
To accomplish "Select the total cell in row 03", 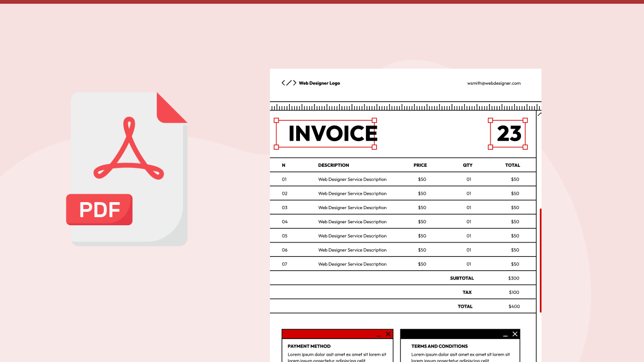I will [515, 208].
